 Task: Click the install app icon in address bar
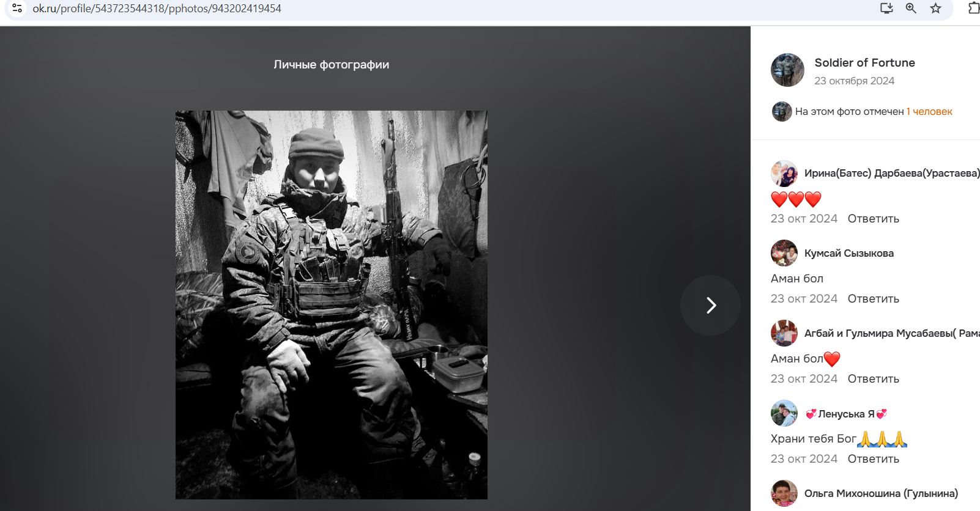pyautogui.click(x=886, y=9)
